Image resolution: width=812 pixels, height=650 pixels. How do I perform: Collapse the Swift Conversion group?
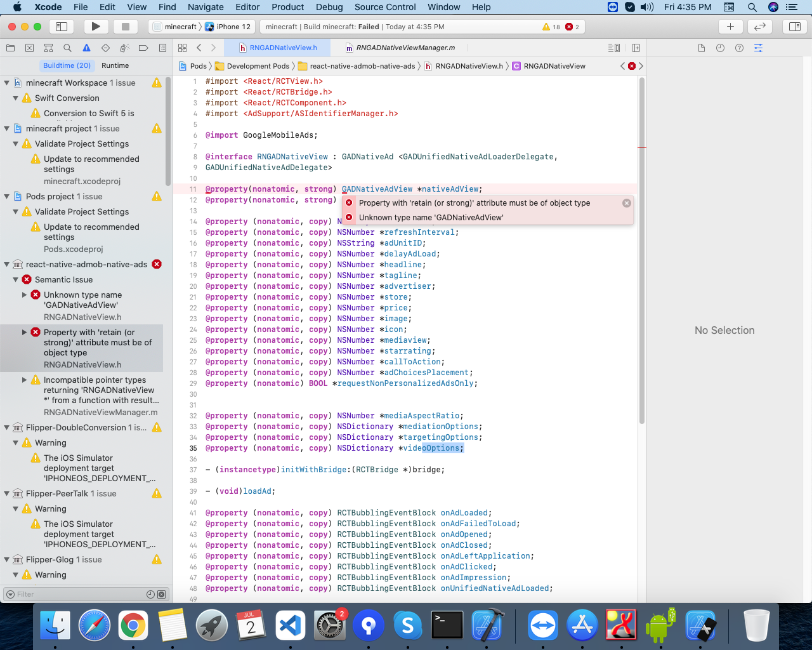(16, 98)
